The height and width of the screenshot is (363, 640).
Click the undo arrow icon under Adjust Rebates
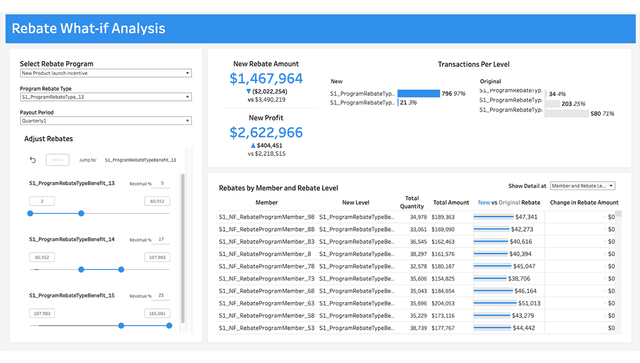pos(33,160)
